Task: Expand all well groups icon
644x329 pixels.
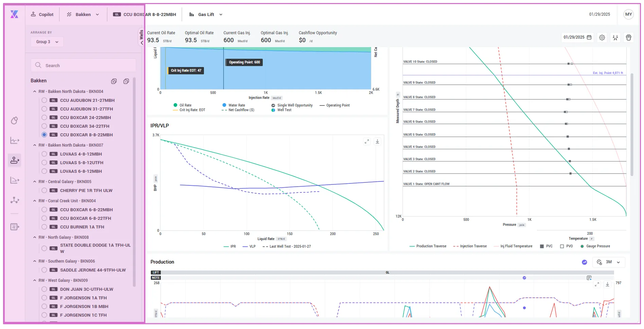Action: (114, 81)
